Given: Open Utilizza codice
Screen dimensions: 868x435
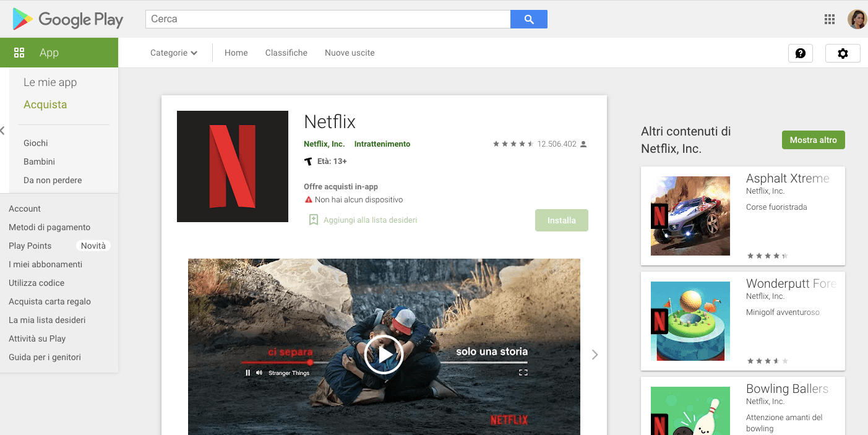Looking at the screenshot, I should coord(37,283).
